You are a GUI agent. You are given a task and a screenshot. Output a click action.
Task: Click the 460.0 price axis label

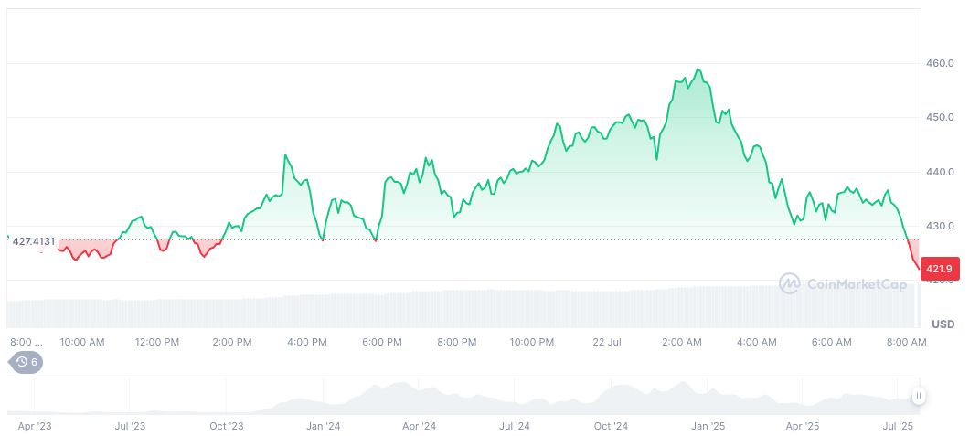(941, 64)
